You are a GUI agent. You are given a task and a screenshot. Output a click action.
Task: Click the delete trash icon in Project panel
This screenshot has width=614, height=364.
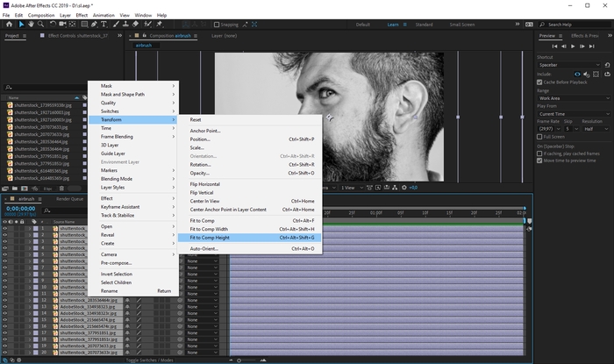61,189
